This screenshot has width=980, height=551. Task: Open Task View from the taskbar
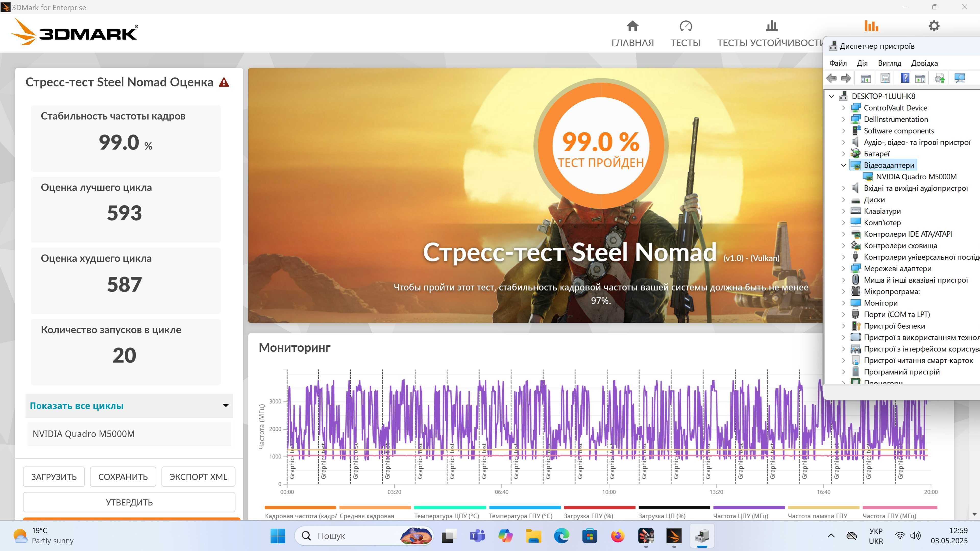449,536
